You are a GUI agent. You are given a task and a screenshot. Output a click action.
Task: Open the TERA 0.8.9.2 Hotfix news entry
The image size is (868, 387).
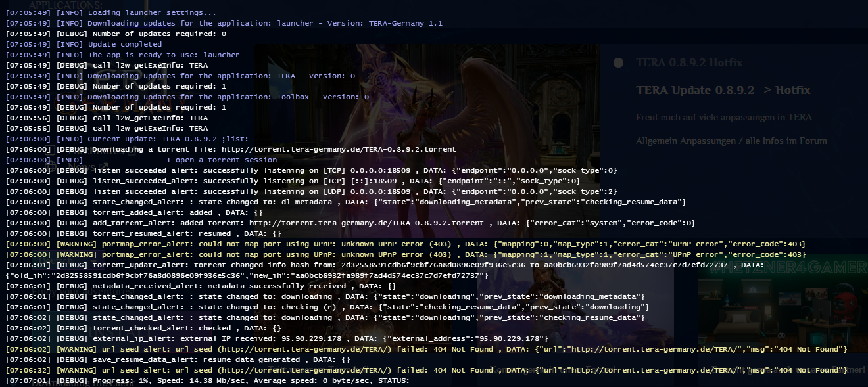coord(688,63)
